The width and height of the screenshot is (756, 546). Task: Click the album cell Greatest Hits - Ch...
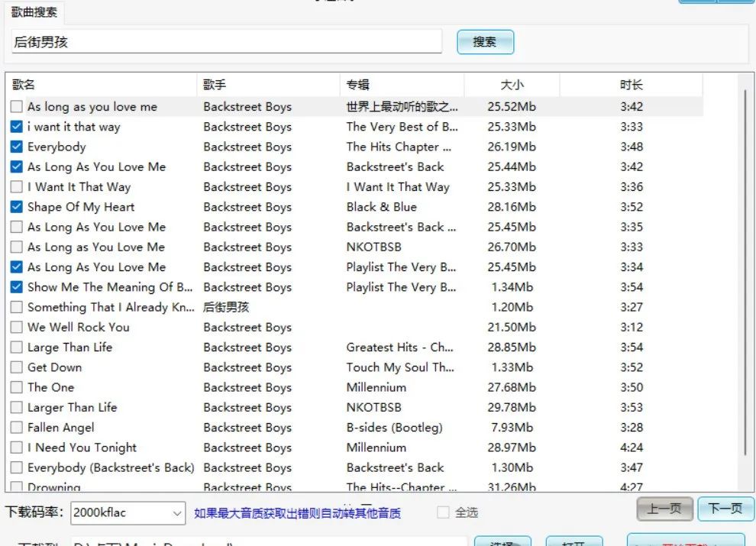pyautogui.click(x=399, y=347)
